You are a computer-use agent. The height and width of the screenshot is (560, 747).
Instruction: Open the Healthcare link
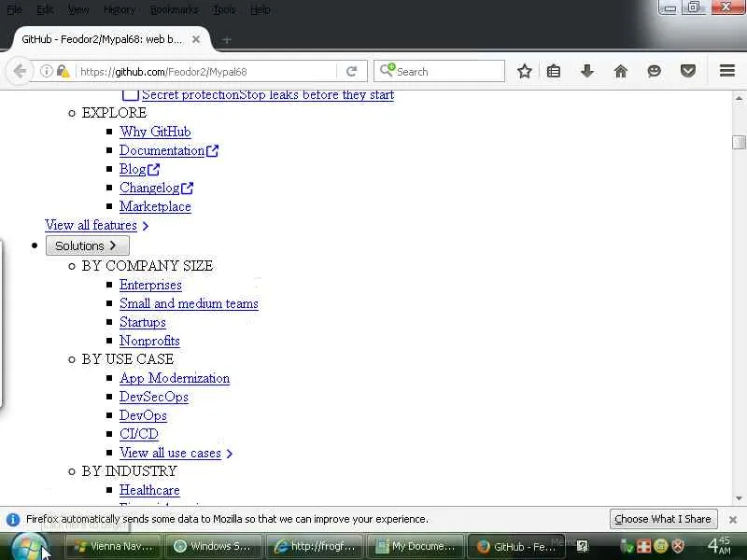pyautogui.click(x=149, y=491)
